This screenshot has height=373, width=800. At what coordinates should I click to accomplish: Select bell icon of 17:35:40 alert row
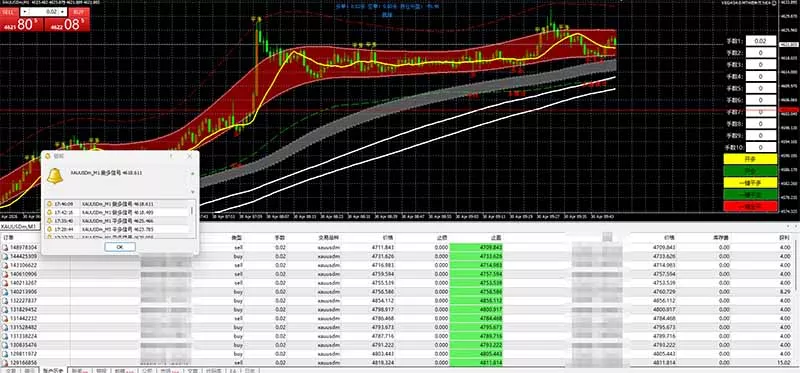click(x=49, y=221)
